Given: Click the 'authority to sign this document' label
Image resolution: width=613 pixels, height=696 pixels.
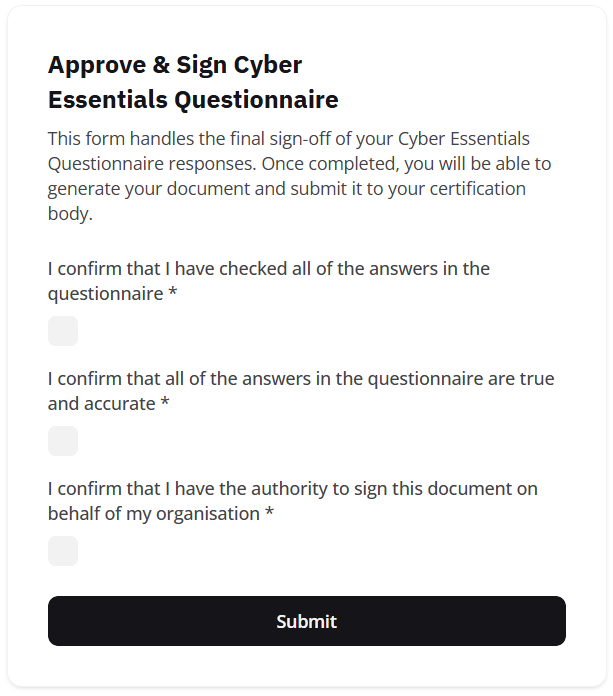Looking at the screenshot, I should pos(330,489).
